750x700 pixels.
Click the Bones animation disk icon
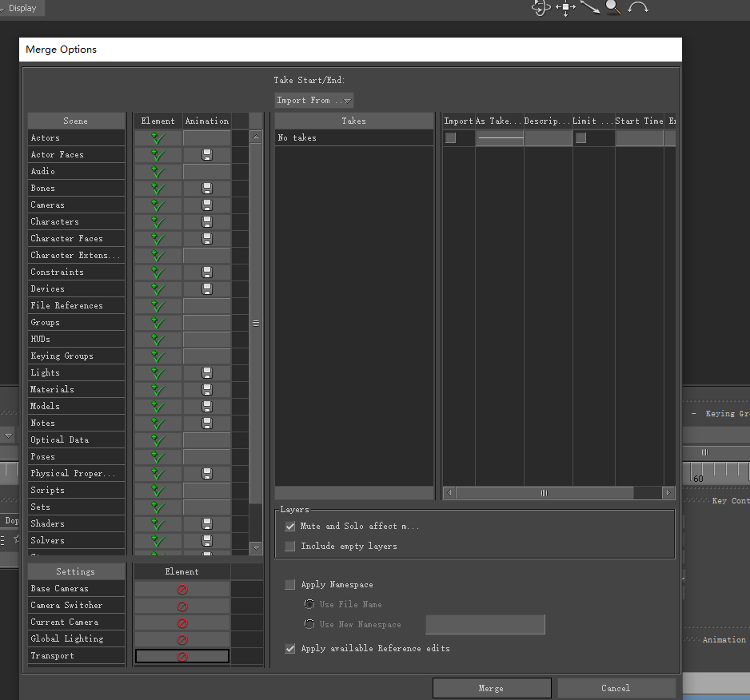(x=207, y=189)
